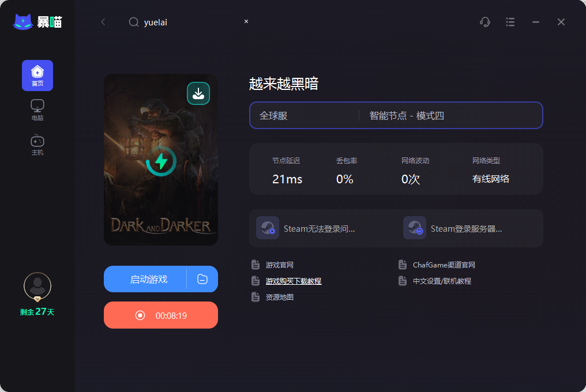Image resolution: width=586 pixels, height=392 pixels.
Task: Focus the search field containing yuelai
Action: coord(189,22)
